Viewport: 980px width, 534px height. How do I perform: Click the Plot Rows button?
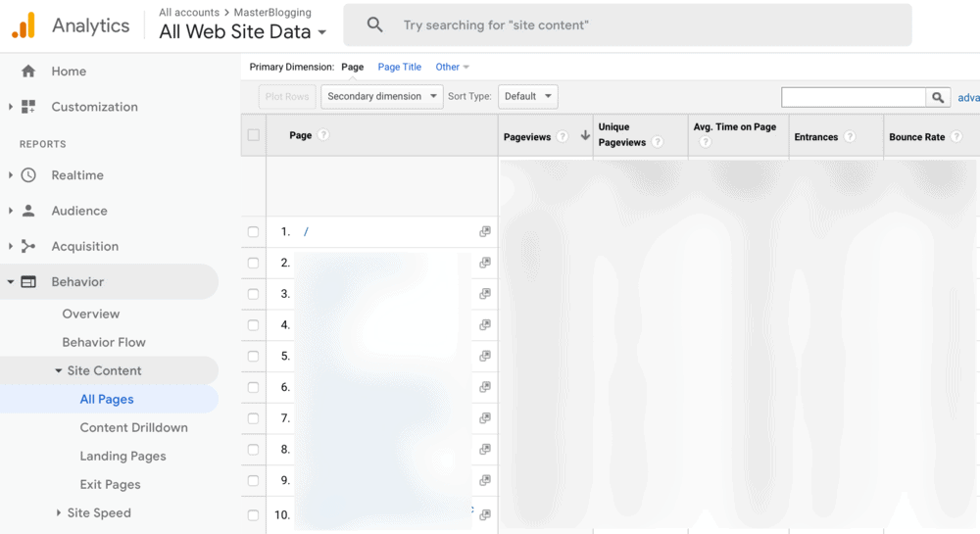pos(287,97)
